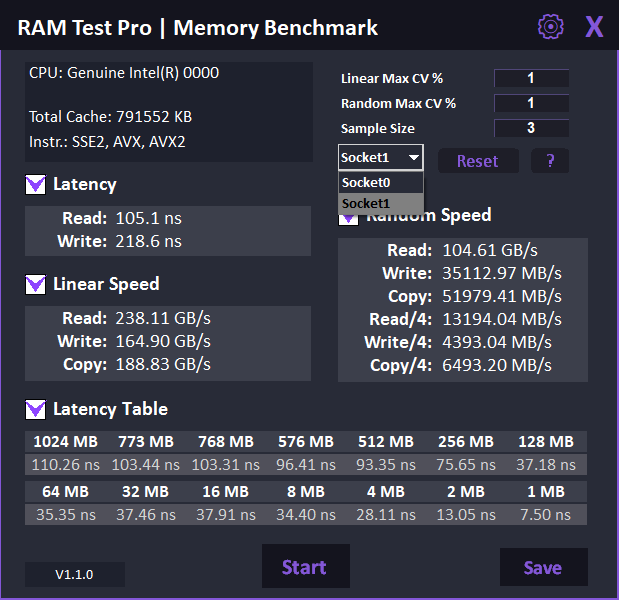Toggle the Linear Speed checkbox
Screen dimensions: 619x600
click(36, 284)
